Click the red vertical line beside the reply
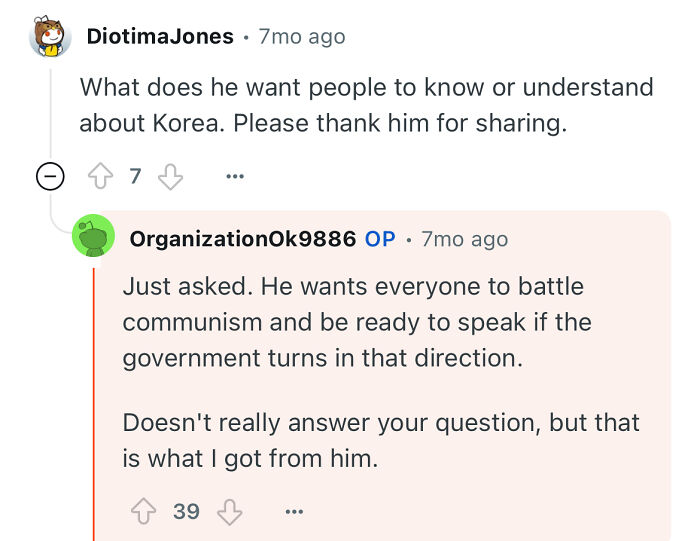This screenshot has width=700, height=541. (94, 400)
